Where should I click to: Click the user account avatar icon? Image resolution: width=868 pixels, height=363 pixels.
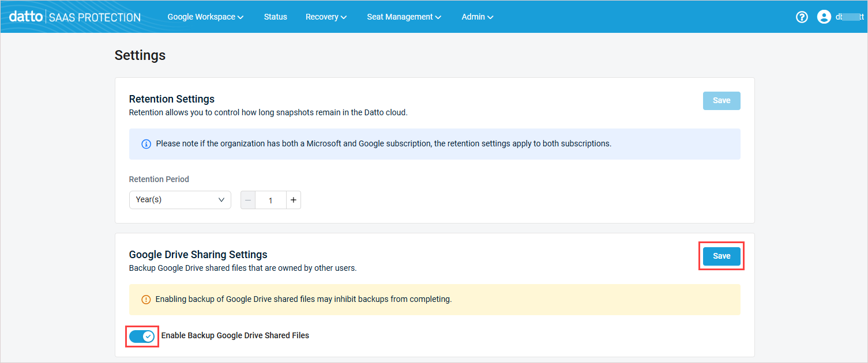click(824, 17)
